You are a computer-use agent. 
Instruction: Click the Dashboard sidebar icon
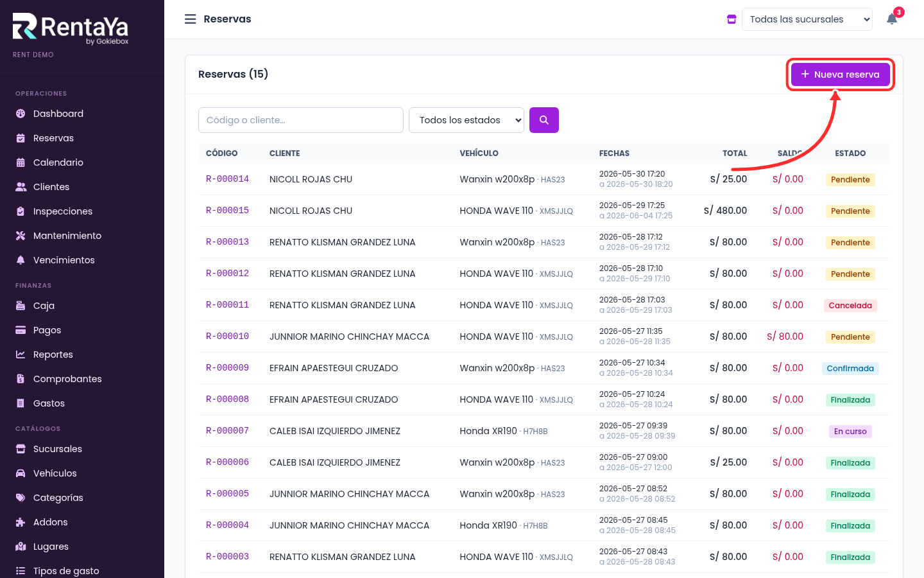[x=21, y=114]
